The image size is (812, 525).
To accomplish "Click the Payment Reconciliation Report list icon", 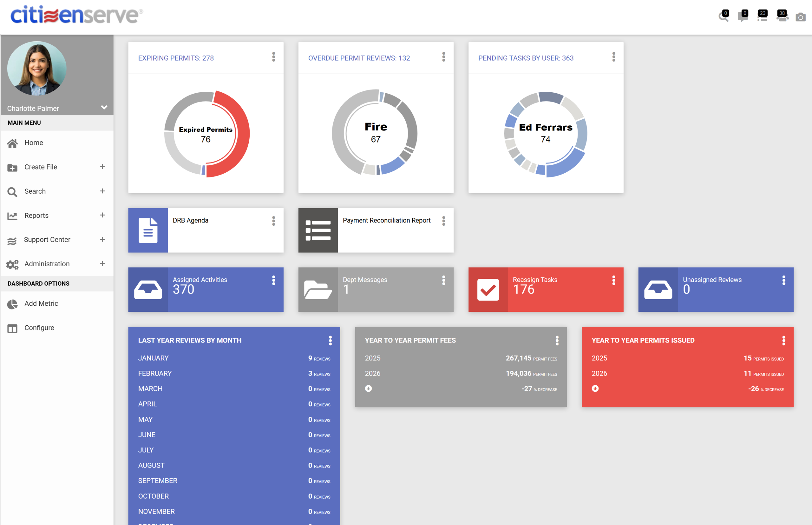I will pyautogui.click(x=318, y=230).
